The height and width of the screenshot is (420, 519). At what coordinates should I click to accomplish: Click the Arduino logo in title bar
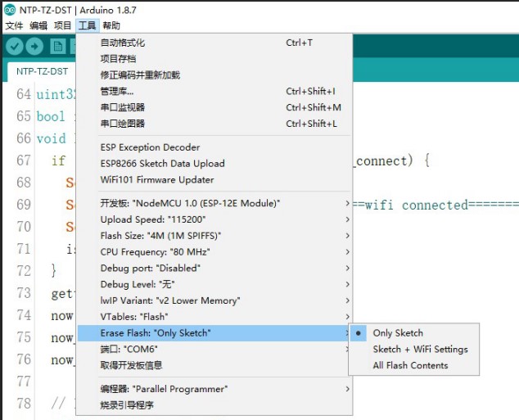pyautogui.click(x=10, y=10)
